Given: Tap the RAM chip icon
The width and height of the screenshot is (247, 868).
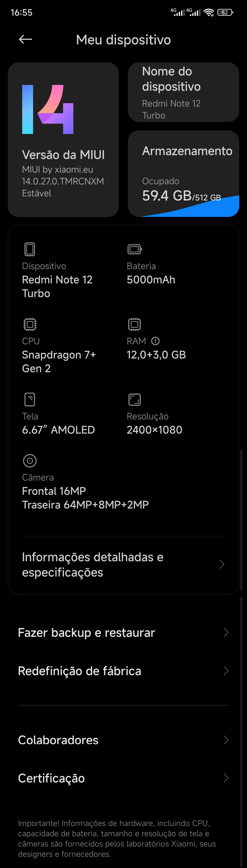Looking at the screenshot, I should (134, 324).
